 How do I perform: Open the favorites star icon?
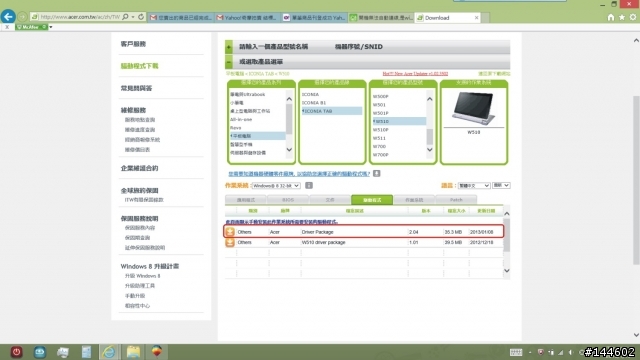622,17
